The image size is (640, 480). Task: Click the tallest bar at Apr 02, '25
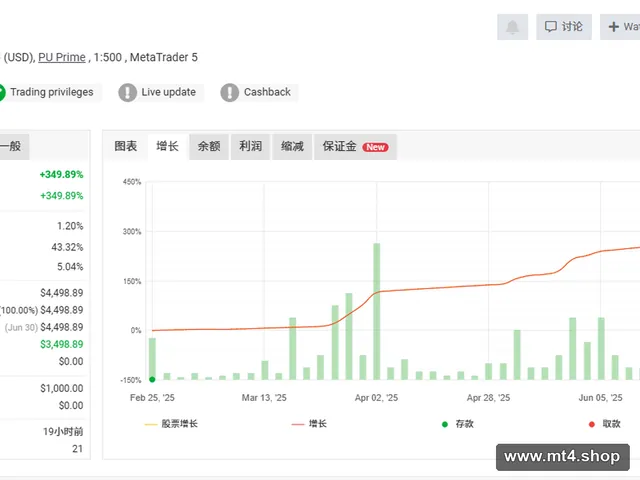376,311
